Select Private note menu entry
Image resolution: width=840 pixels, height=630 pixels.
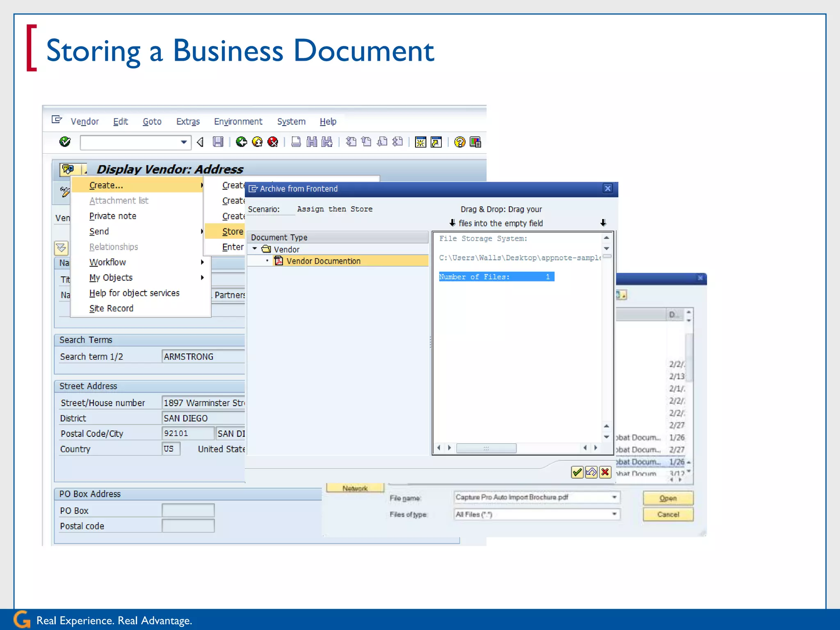click(113, 216)
